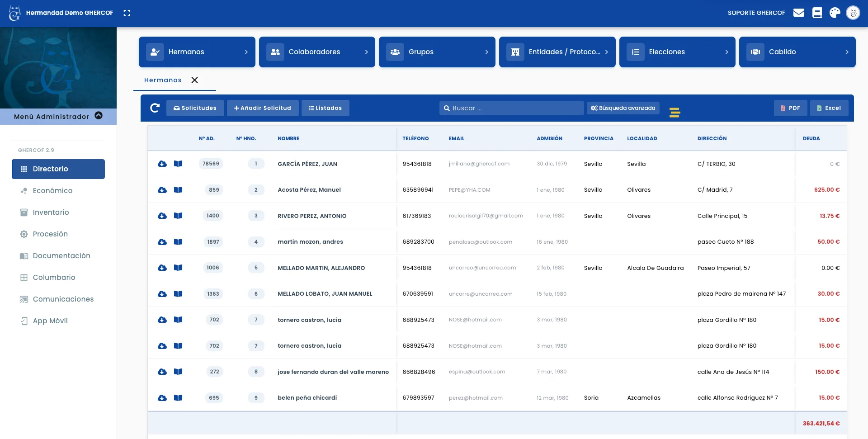The width and height of the screenshot is (868, 439).
Task: Open App Móvil in the sidebar
Action: click(x=58, y=321)
